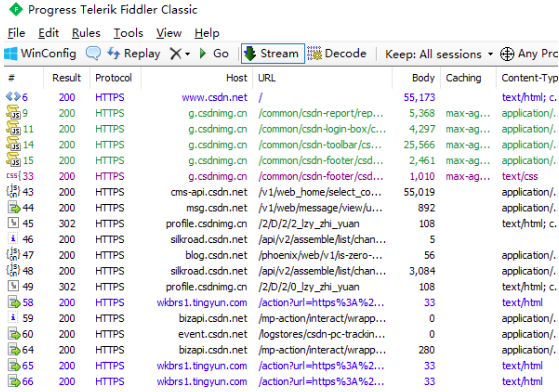The image size is (559, 392).
Task: Click URL /2/D/2/2_lzy_zhi_yuan
Action: [309, 223]
